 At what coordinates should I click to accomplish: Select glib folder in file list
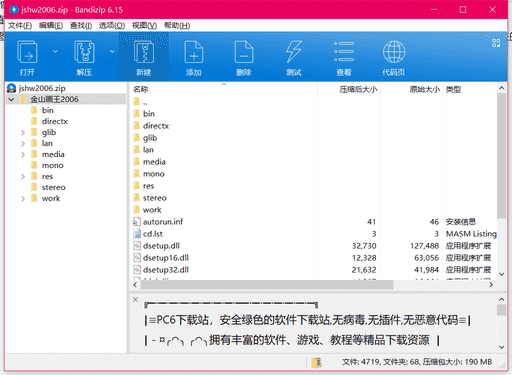tap(150, 138)
